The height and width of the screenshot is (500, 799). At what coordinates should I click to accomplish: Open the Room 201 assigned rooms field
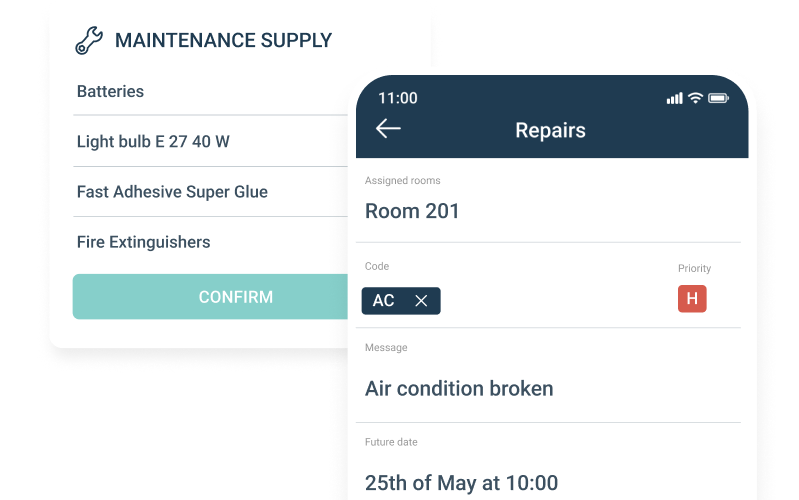pos(412,211)
